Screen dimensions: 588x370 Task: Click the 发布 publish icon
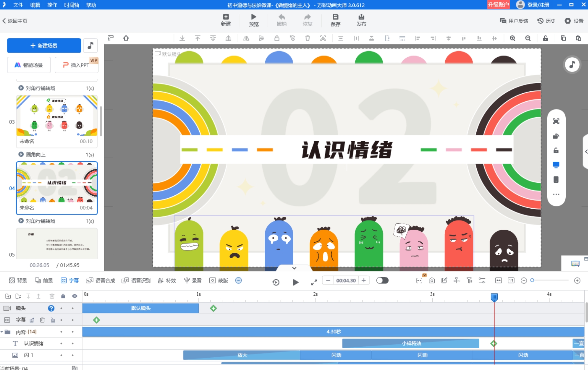pos(361,20)
